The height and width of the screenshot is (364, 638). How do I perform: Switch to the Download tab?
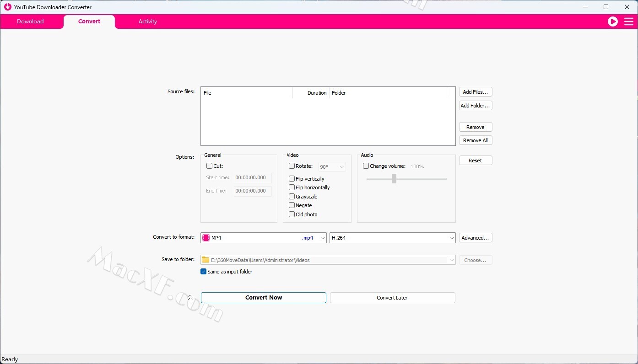click(x=30, y=21)
